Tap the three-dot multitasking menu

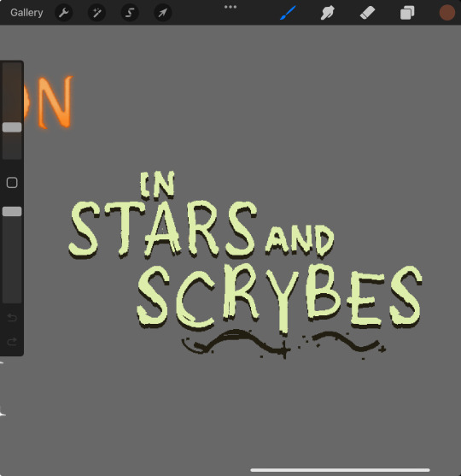pos(230,7)
